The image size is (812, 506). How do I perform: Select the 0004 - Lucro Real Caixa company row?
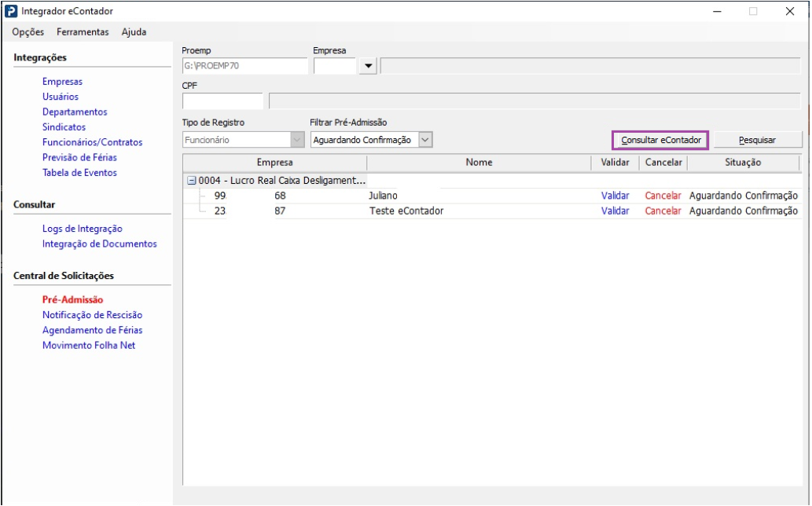pyautogui.click(x=282, y=181)
